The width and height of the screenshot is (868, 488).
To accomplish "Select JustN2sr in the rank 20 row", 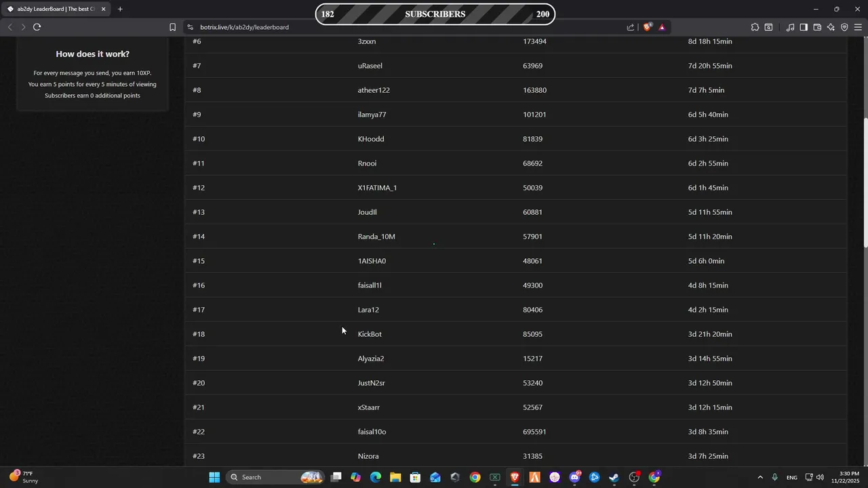I will (372, 383).
